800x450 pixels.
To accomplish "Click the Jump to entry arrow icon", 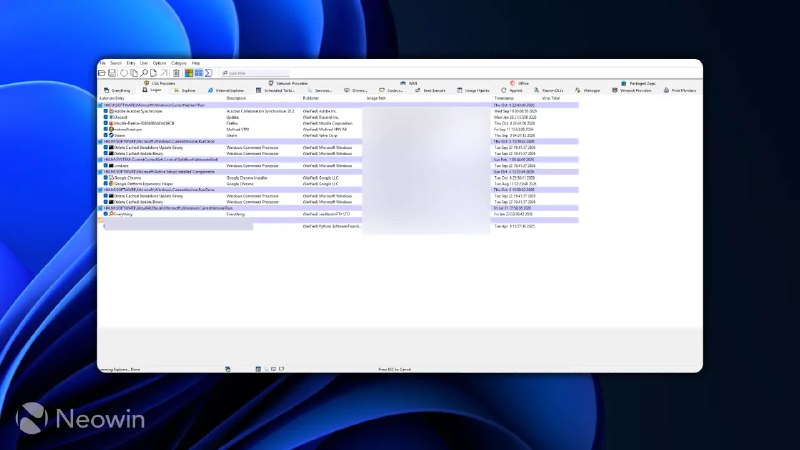I will (x=164, y=73).
